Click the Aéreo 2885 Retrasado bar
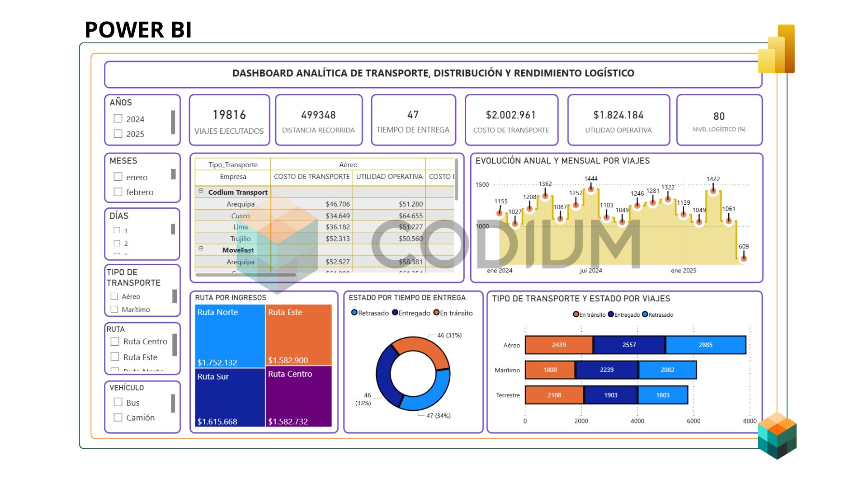Screen dimensions: 868x488 coord(706,345)
